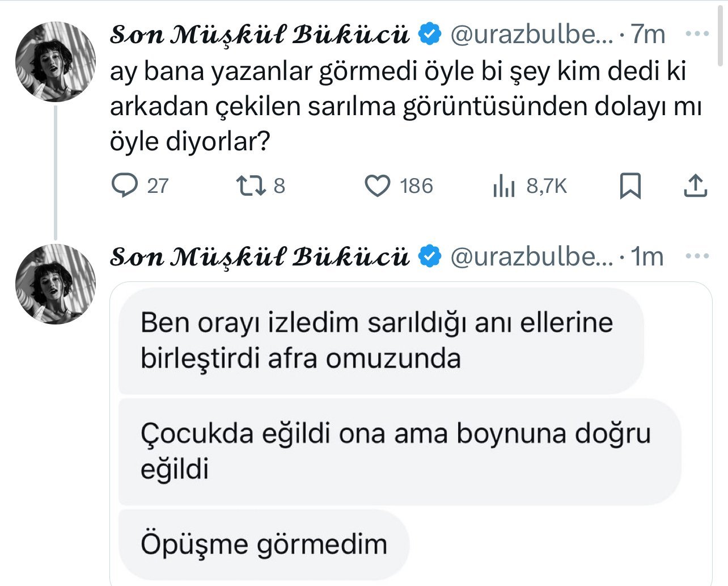Screen dimensions: 728x586
Task: Open the second tweet's three-dot menu
Action: (x=697, y=256)
